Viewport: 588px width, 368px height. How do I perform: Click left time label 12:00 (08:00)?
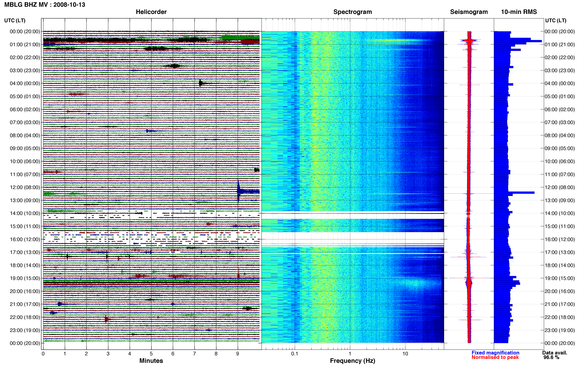point(25,187)
